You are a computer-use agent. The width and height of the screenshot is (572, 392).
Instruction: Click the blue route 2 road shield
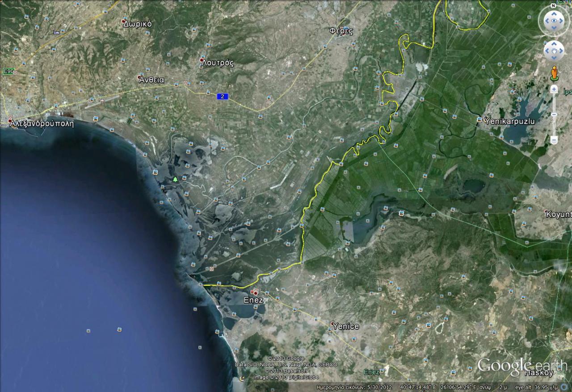pos(223,96)
